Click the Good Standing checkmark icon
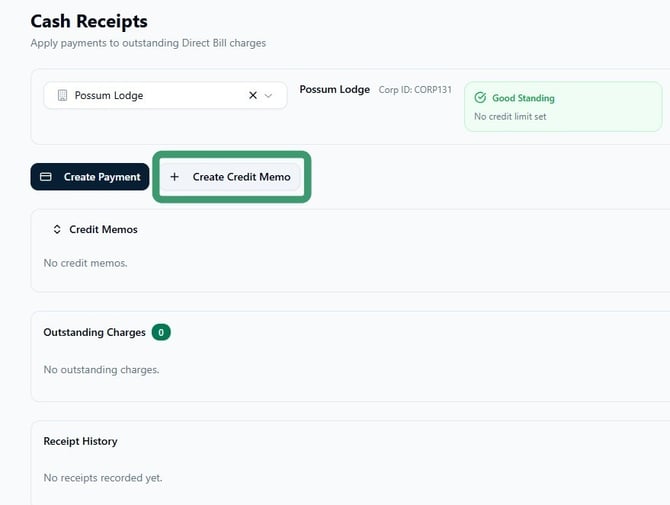 [x=480, y=98]
